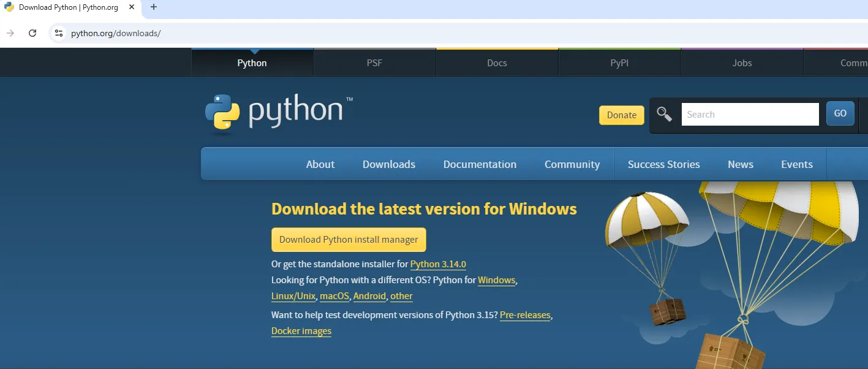Click inside the Search field
Image resolution: width=868 pixels, height=369 pixels.
click(749, 113)
